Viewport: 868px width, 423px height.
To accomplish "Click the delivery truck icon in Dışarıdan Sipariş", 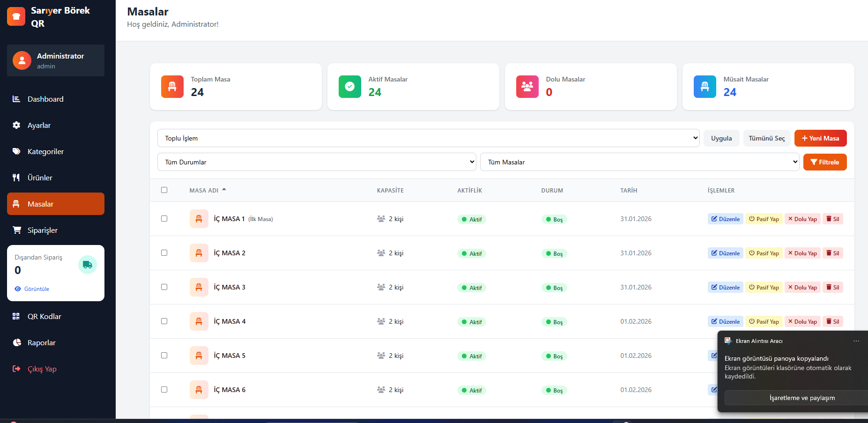I will [x=87, y=265].
